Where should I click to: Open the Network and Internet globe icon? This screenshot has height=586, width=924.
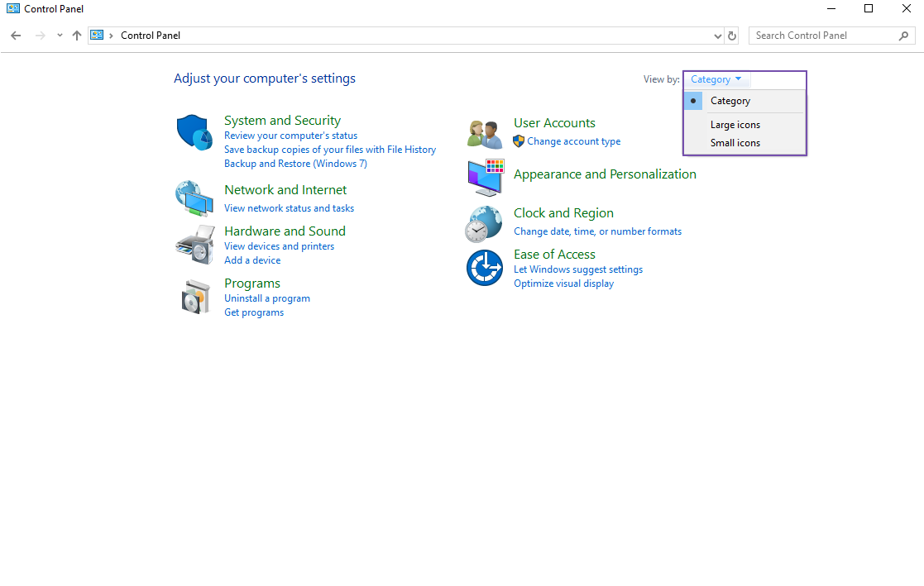point(194,198)
